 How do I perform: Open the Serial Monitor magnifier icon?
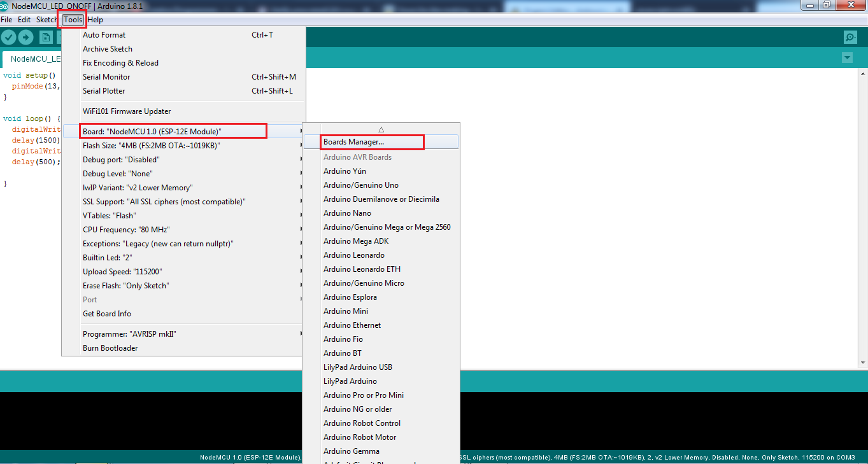[x=850, y=37]
